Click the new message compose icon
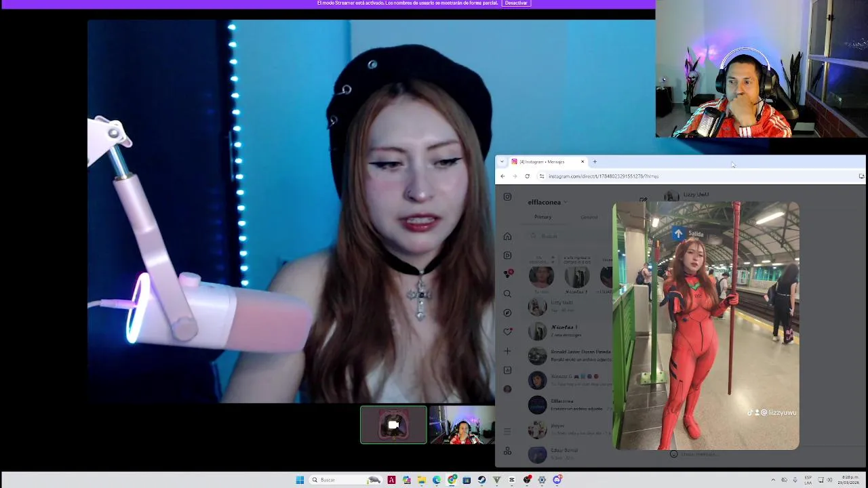 click(x=642, y=201)
